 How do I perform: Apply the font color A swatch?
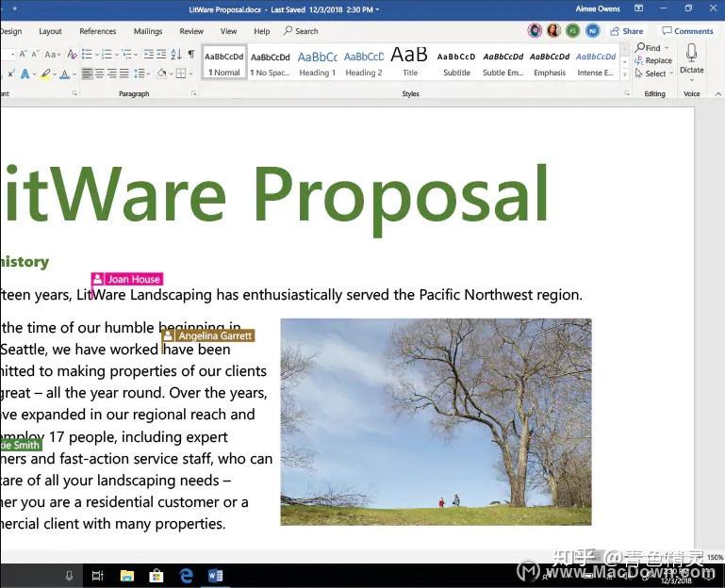pos(65,73)
